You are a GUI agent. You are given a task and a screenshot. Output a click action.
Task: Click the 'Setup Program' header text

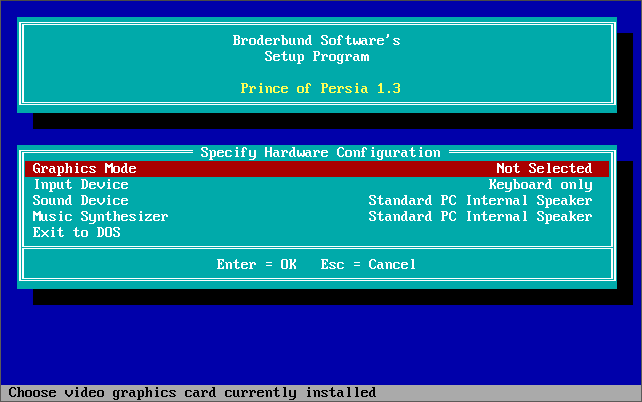tap(316, 57)
